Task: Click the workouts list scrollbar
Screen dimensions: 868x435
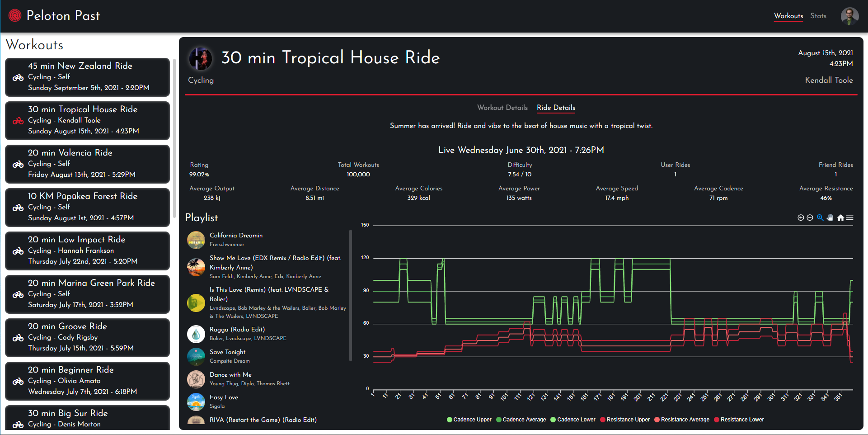Action: 174,138
